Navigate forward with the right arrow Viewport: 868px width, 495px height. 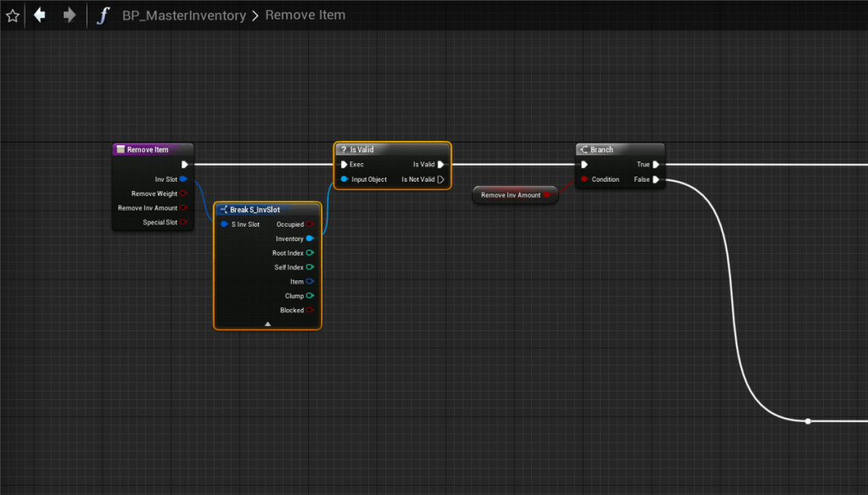pyautogui.click(x=70, y=15)
